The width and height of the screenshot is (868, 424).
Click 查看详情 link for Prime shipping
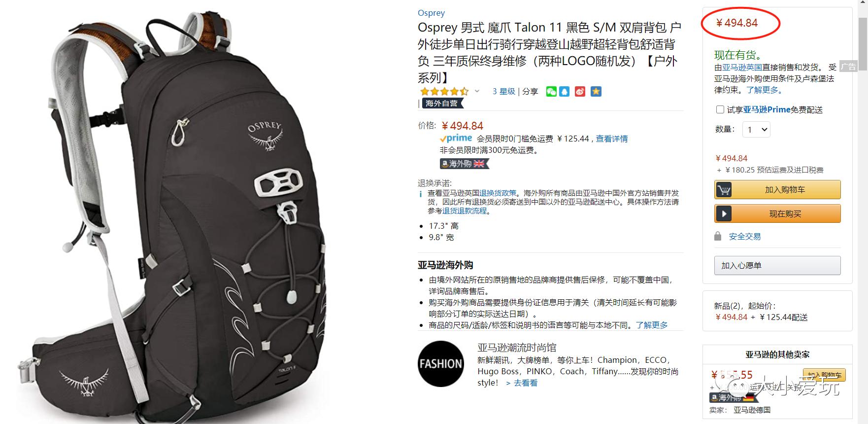pyautogui.click(x=612, y=139)
